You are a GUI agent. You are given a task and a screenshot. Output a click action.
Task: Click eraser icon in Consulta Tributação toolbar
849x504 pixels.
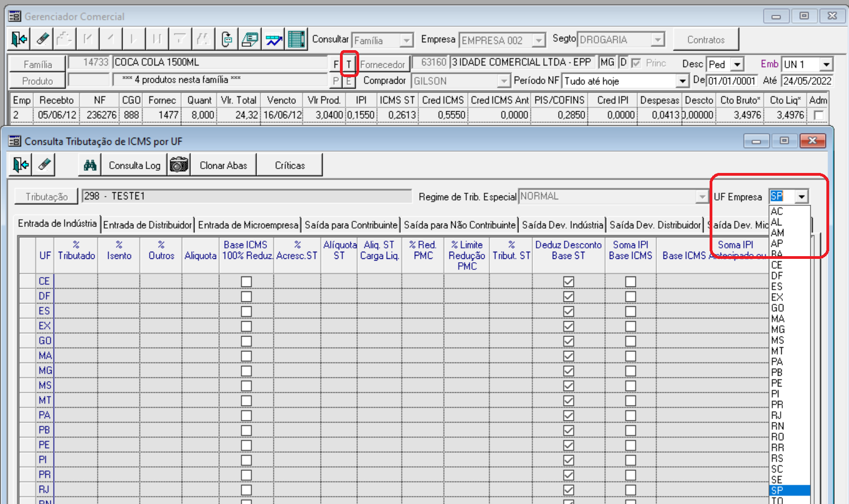(x=44, y=165)
